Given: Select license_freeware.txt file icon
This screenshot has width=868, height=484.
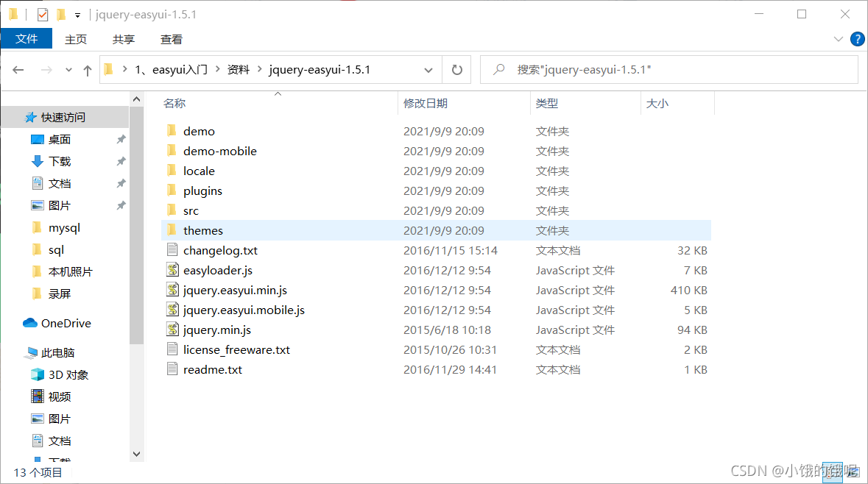Looking at the screenshot, I should (x=172, y=349).
